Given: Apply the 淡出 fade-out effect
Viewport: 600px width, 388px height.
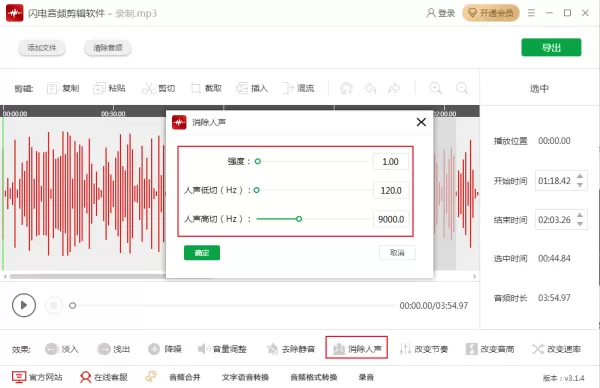Looking at the screenshot, I should [113, 349].
